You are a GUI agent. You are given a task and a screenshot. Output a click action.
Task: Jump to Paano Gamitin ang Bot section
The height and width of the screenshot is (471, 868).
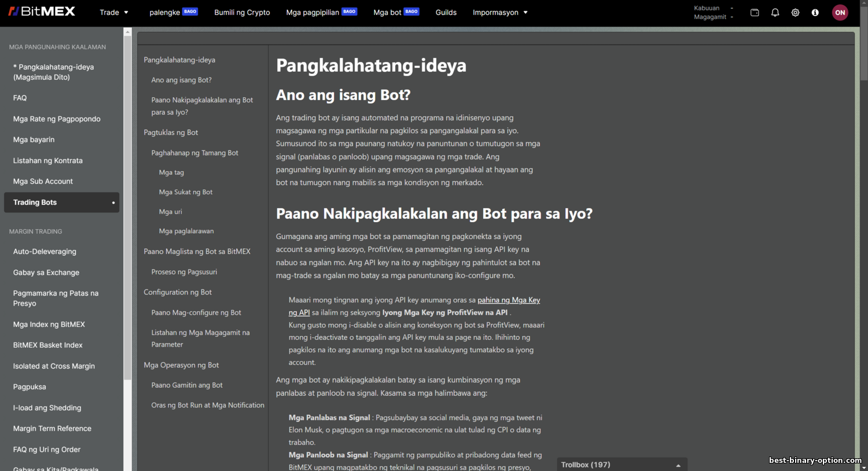click(187, 385)
